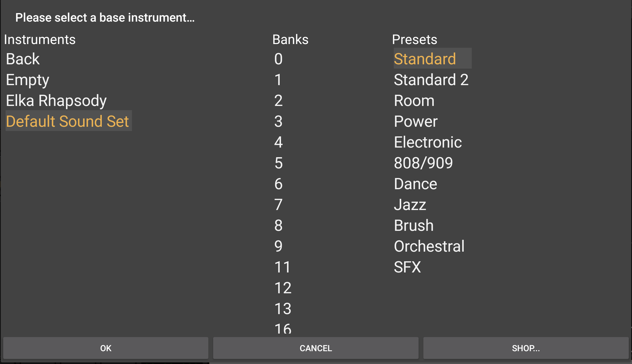The width and height of the screenshot is (632, 364).
Task: Select Back in Instruments list
Action: (23, 59)
